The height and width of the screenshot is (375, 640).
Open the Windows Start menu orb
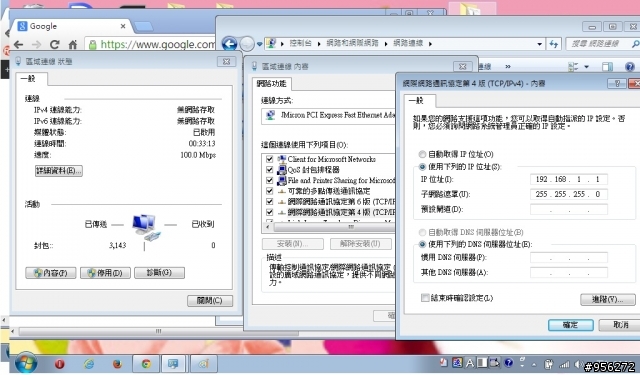tap(26, 363)
